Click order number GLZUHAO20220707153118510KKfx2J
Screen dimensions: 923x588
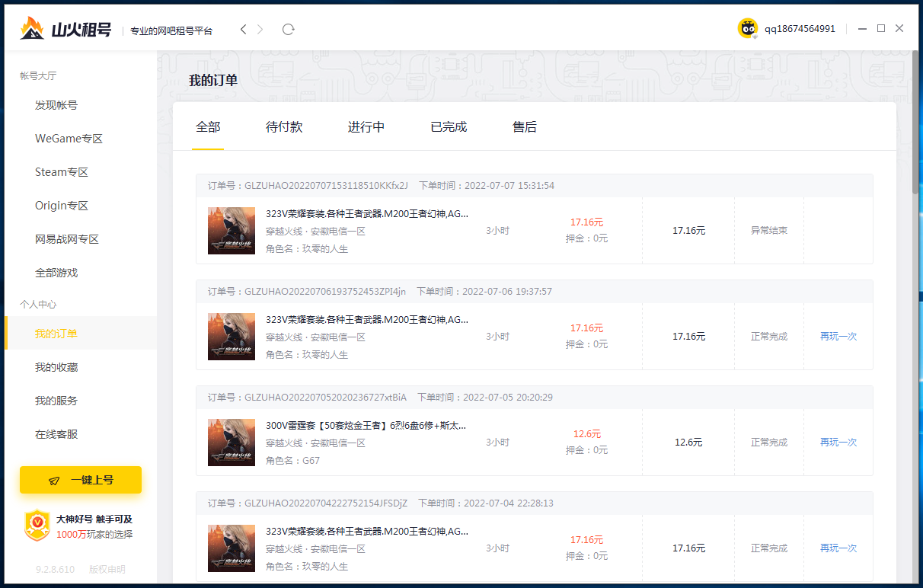click(x=326, y=186)
